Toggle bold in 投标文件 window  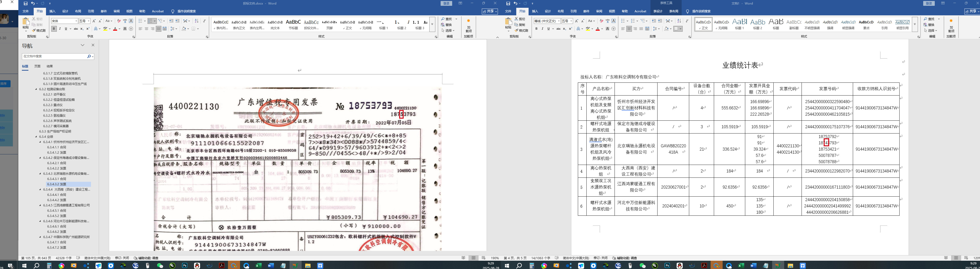click(x=54, y=29)
